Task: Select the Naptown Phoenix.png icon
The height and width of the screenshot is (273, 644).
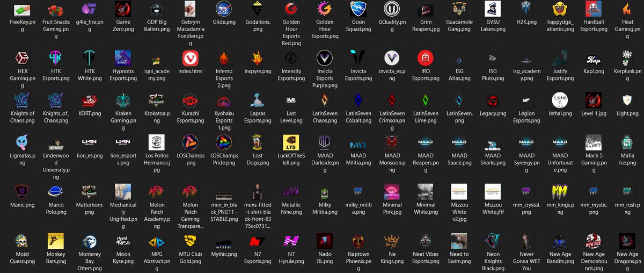Action: point(358,241)
